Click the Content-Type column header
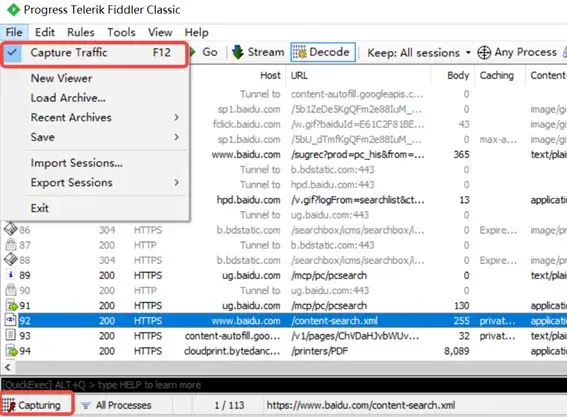Viewport: 567px width, 417px height. [x=548, y=75]
